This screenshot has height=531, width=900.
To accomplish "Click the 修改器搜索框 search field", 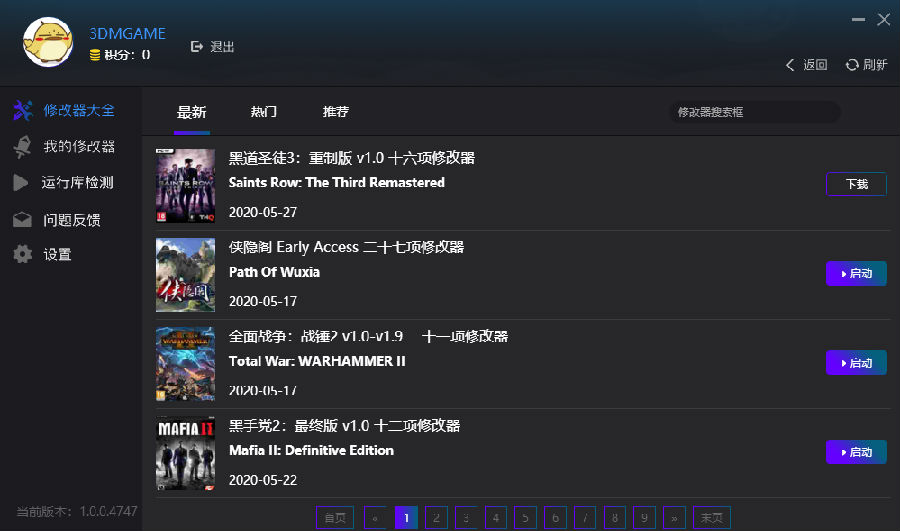I will tap(754, 112).
